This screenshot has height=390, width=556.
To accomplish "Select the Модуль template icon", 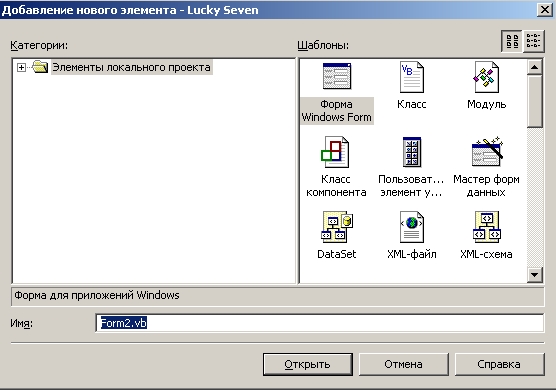I will click(x=486, y=77).
